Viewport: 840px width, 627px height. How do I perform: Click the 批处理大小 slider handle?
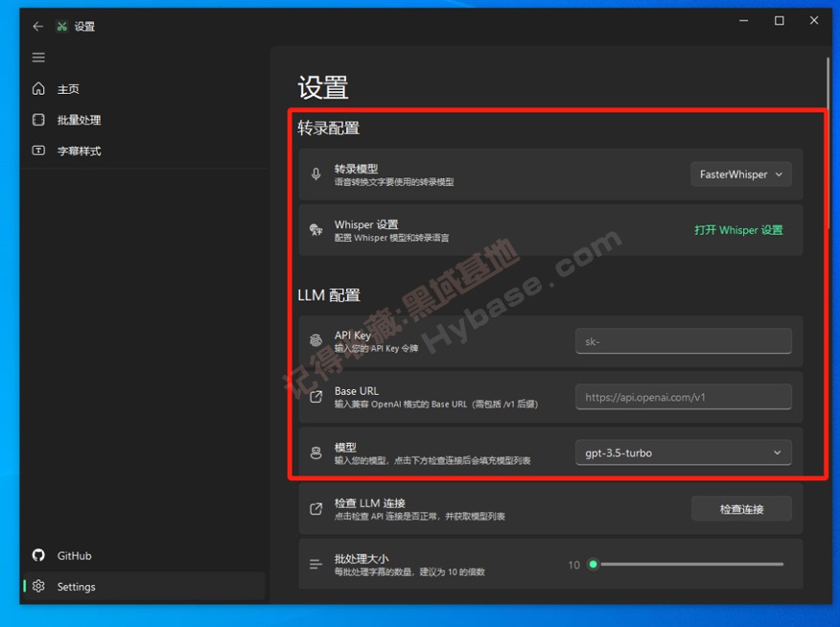click(593, 564)
